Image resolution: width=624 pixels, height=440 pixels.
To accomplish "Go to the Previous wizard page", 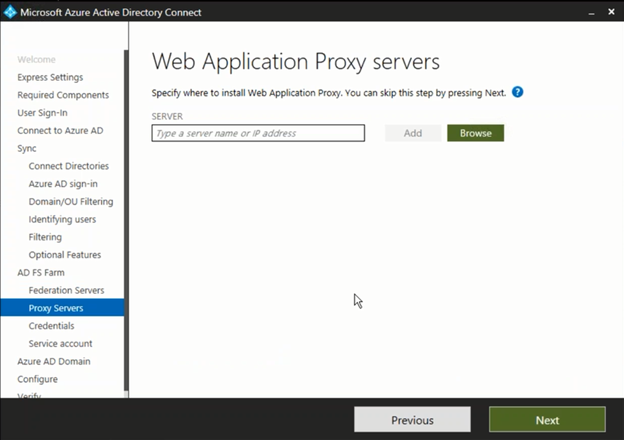I will tap(412, 419).
